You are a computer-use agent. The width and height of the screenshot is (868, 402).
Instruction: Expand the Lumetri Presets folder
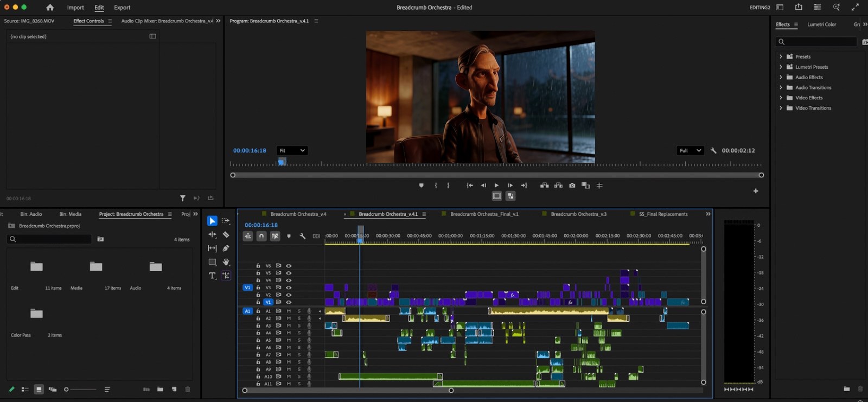click(781, 67)
